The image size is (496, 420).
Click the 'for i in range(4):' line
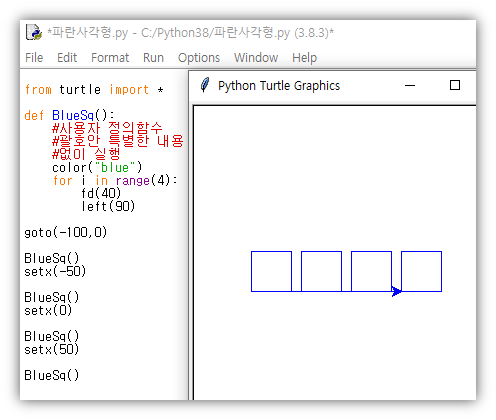click(x=115, y=180)
